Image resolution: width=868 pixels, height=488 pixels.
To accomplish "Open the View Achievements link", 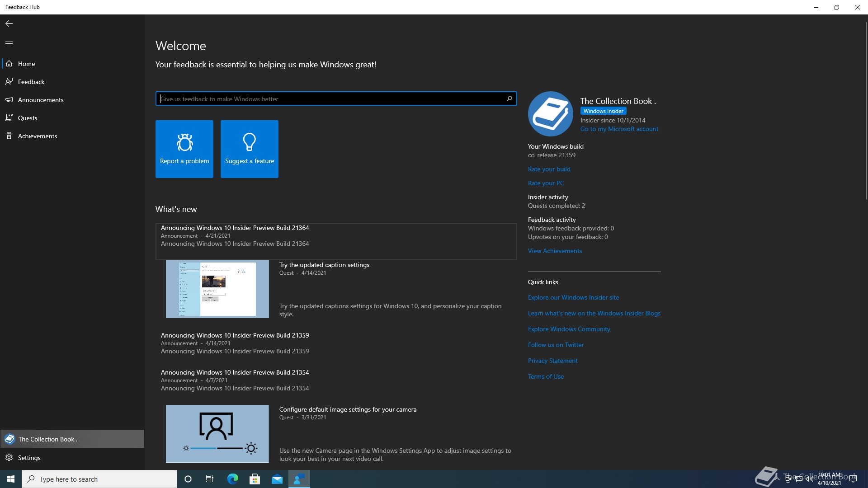I will coord(555,251).
